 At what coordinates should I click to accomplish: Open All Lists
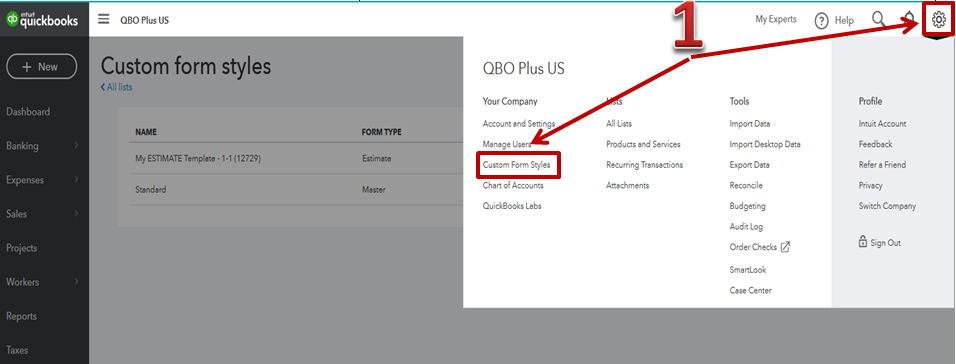pyautogui.click(x=619, y=124)
